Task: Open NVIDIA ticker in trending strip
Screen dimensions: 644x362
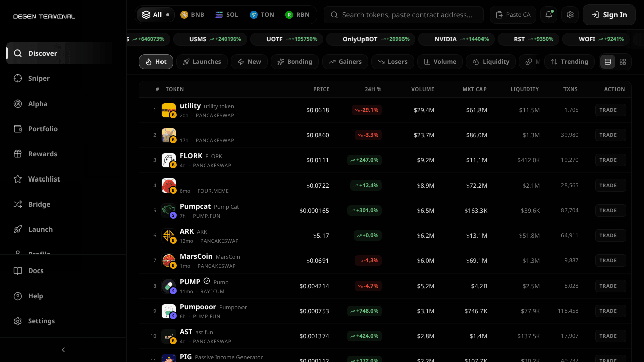Action: tap(457, 39)
